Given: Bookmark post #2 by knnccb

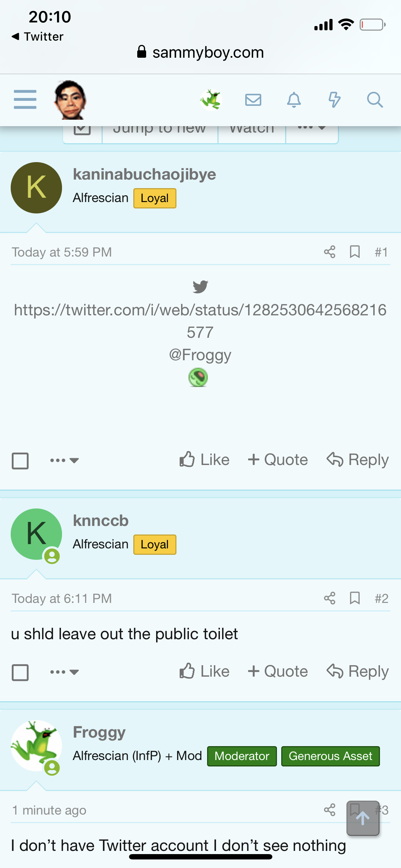Looking at the screenshot, I should click(355, 598).
